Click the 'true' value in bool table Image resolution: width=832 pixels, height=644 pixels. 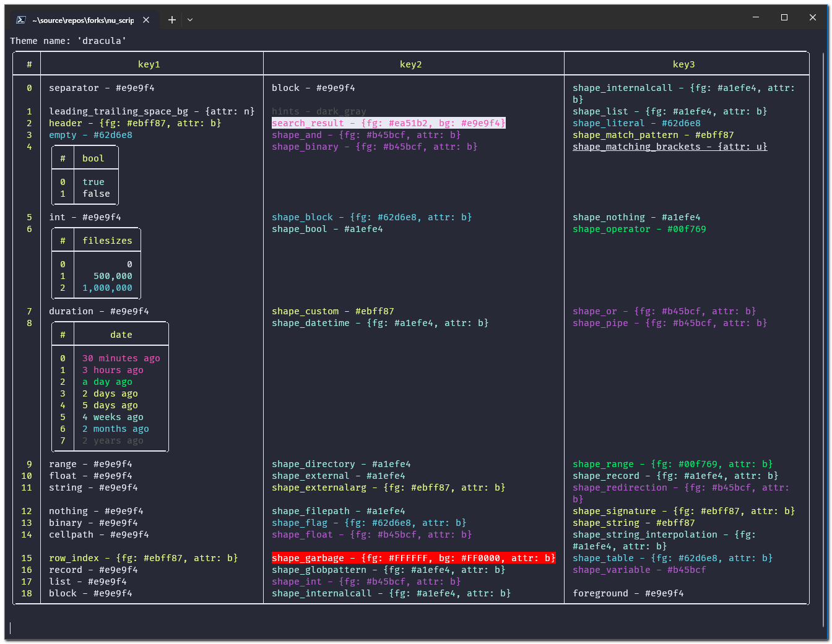click(93, 182)
